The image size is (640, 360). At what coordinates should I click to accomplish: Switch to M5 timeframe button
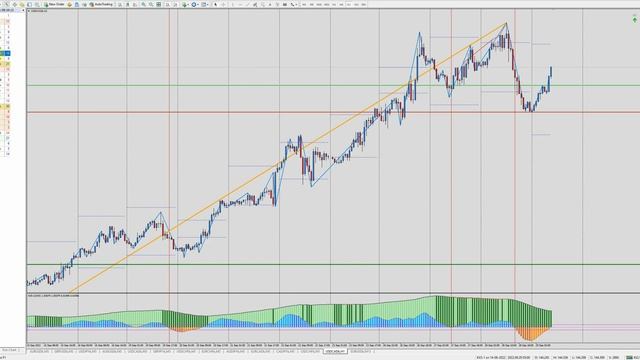311,4
